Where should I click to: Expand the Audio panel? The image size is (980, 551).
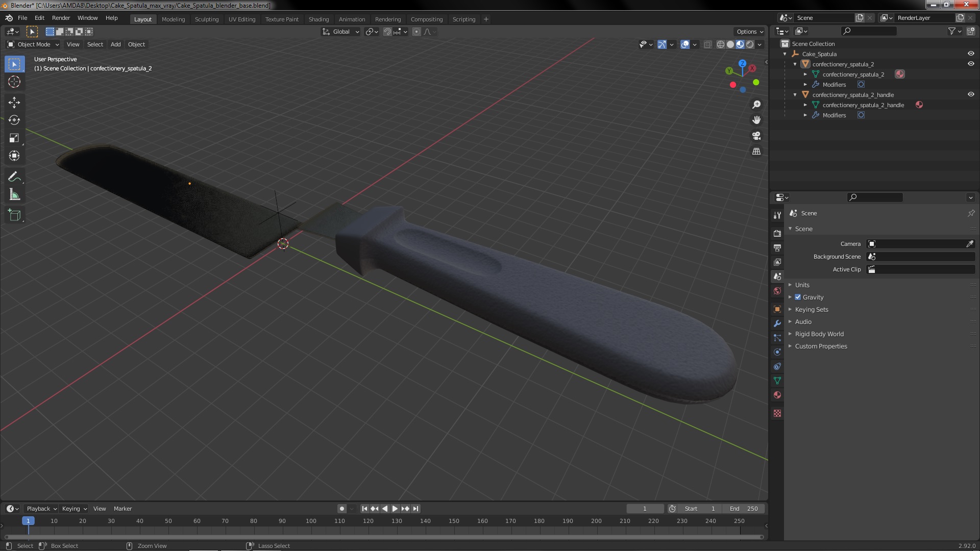point(803,321)
